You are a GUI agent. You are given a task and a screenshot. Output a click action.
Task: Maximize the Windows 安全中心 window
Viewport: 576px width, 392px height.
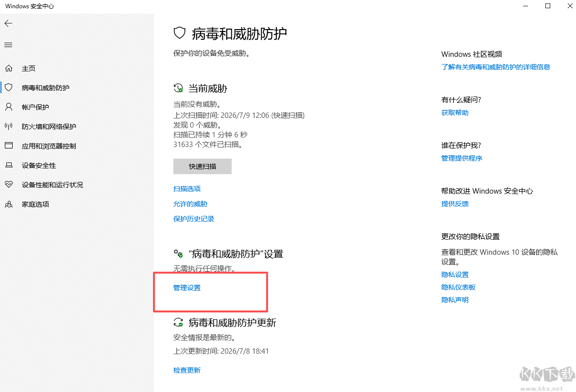(548, 6)
